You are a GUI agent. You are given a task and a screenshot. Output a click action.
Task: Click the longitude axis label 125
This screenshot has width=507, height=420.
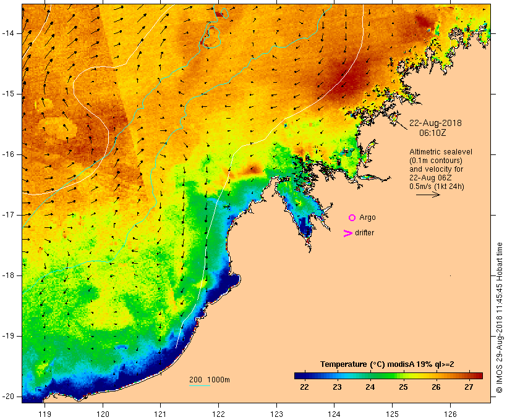pyautogui.click(x=393, y=414)
